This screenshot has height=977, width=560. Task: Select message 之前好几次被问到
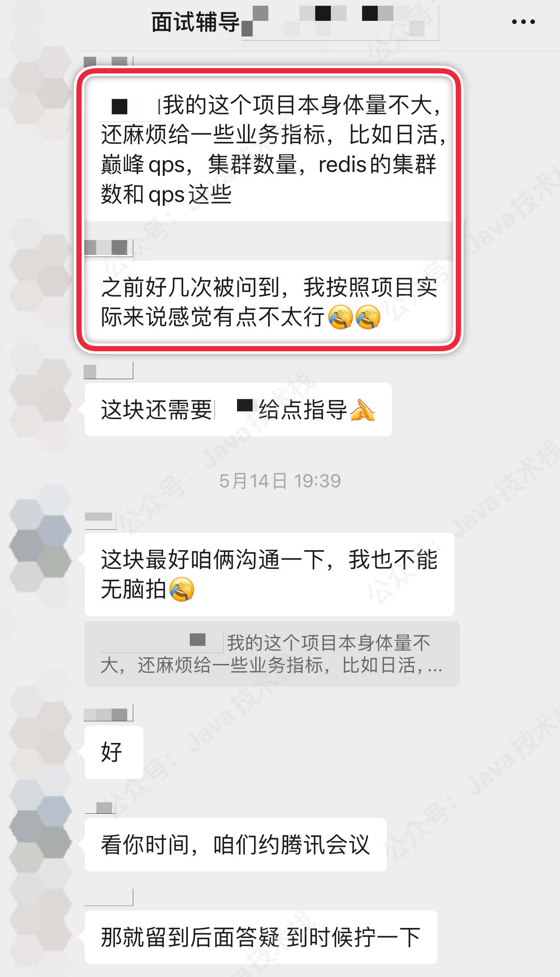pyautogui.click(x=269, y=302)
